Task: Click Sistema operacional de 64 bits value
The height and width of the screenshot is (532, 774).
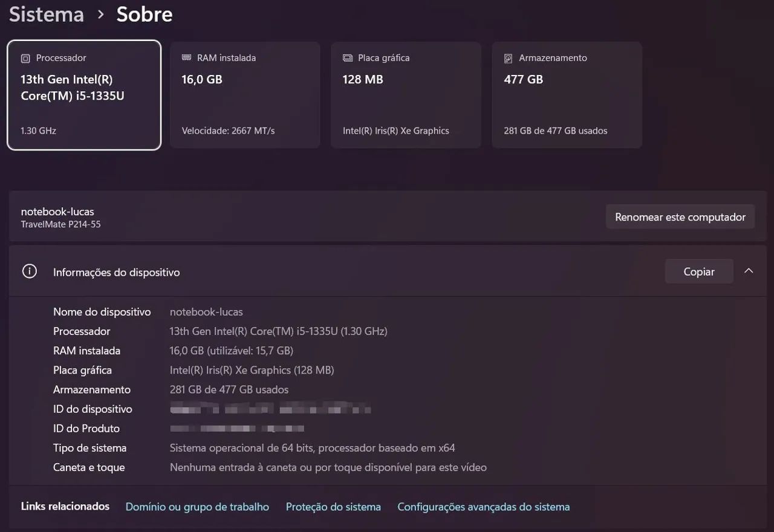Action: point(312,448)
